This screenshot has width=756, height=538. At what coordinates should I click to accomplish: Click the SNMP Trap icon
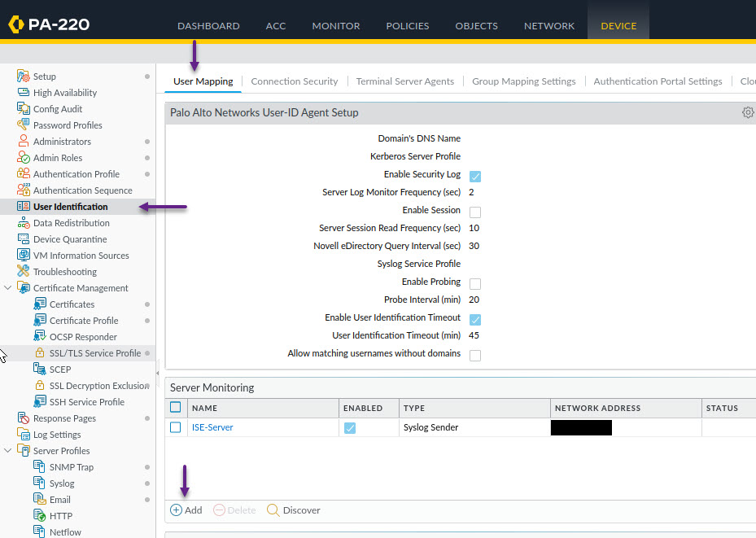pyautogui.click(x=40, y=466)
